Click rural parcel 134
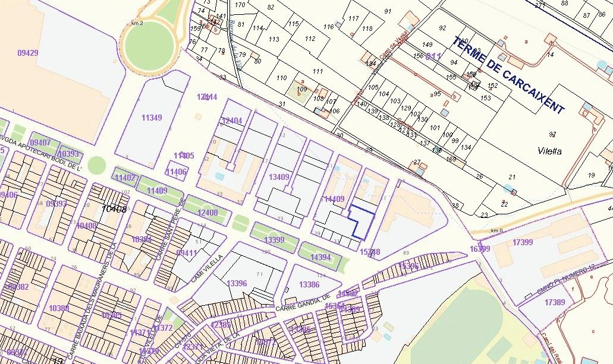 (x=466, y=147)
